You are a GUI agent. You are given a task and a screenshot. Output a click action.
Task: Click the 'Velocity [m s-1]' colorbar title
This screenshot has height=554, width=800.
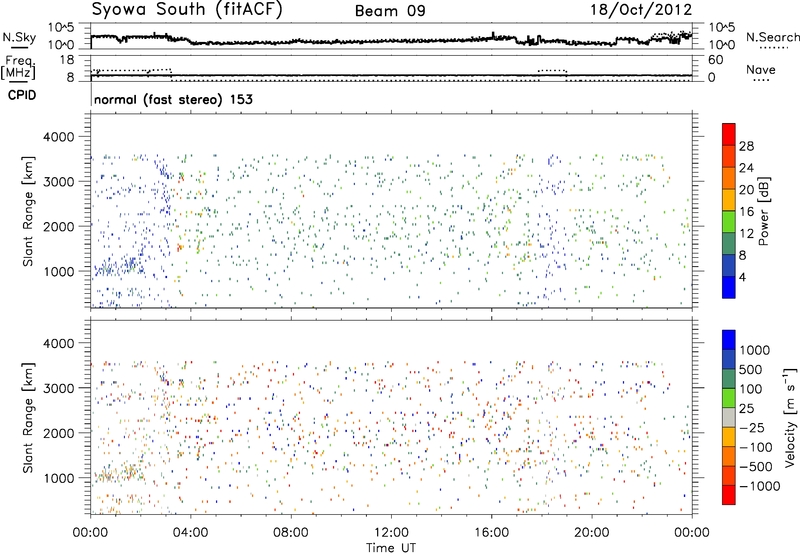tap(790, 417)
